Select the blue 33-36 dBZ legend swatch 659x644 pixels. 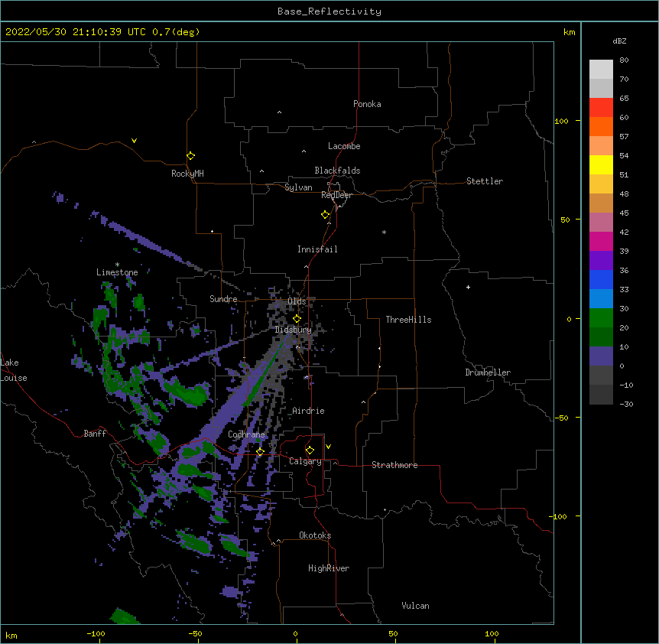tap(601, 279)
